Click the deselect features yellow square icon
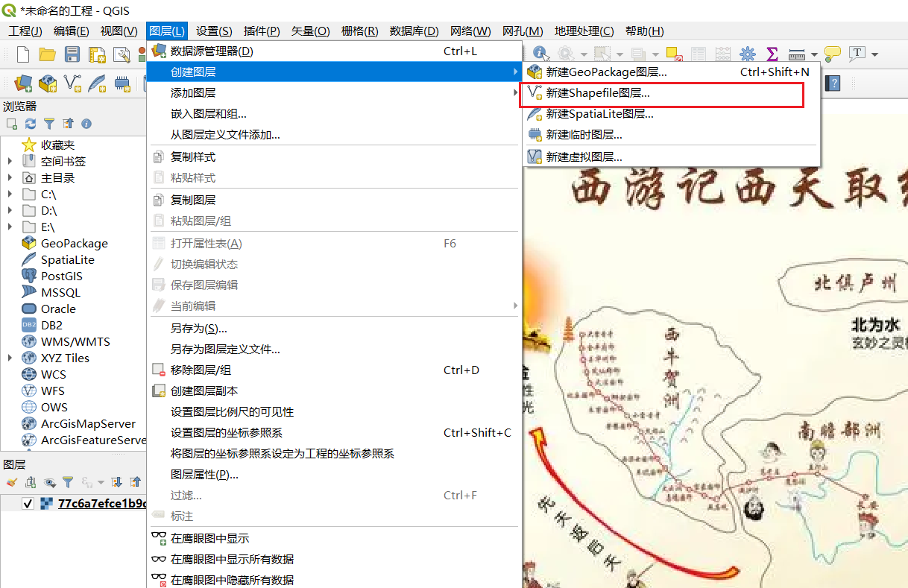The height and width of the screenshot is (588, 908). (674, 54)
